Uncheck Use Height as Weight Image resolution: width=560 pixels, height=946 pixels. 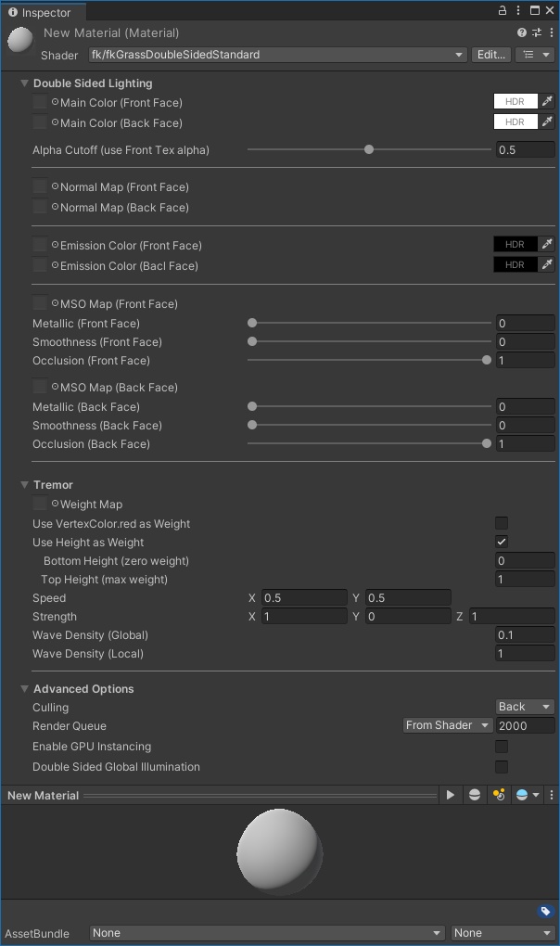click(x=502, y=543)
